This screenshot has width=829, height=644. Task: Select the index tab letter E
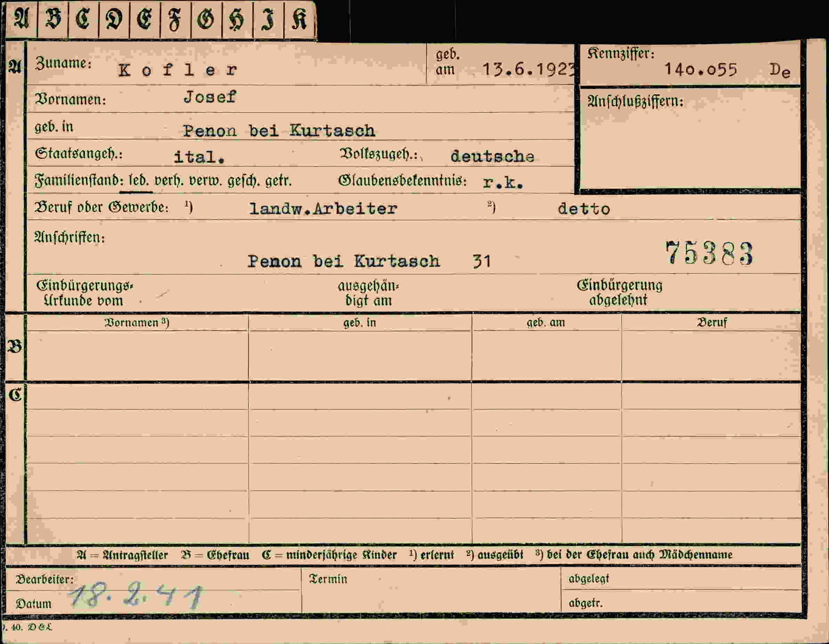144,19
